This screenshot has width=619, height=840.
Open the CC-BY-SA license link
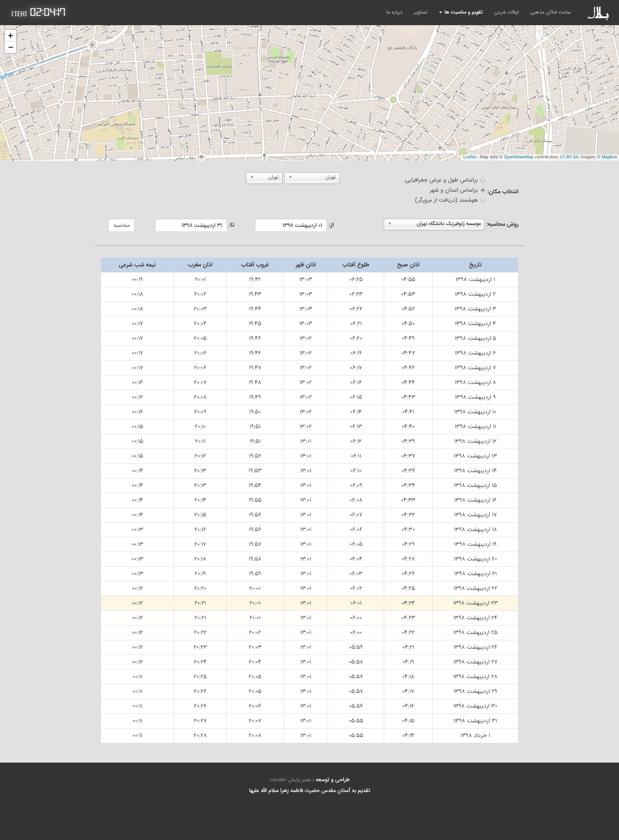pyautogui.click(x=569, y=157)
